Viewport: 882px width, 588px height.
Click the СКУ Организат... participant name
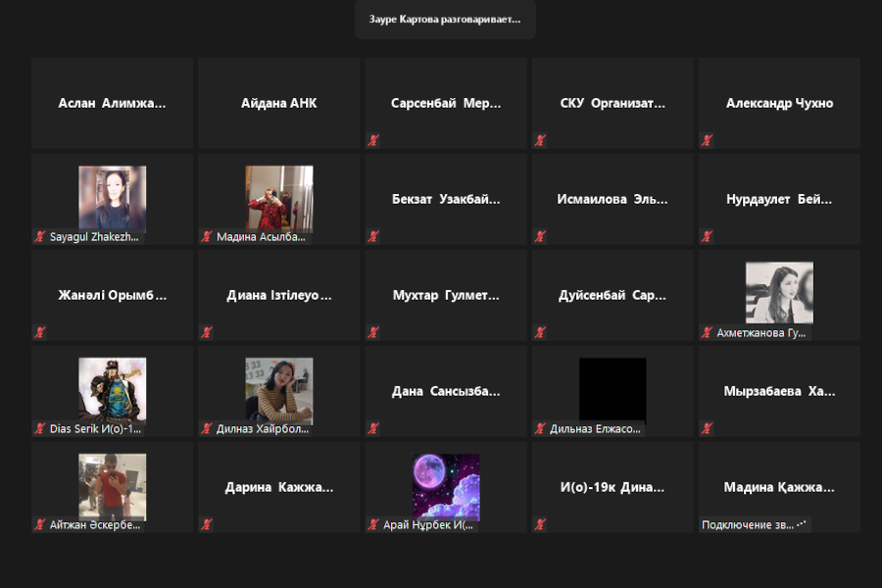612,104
